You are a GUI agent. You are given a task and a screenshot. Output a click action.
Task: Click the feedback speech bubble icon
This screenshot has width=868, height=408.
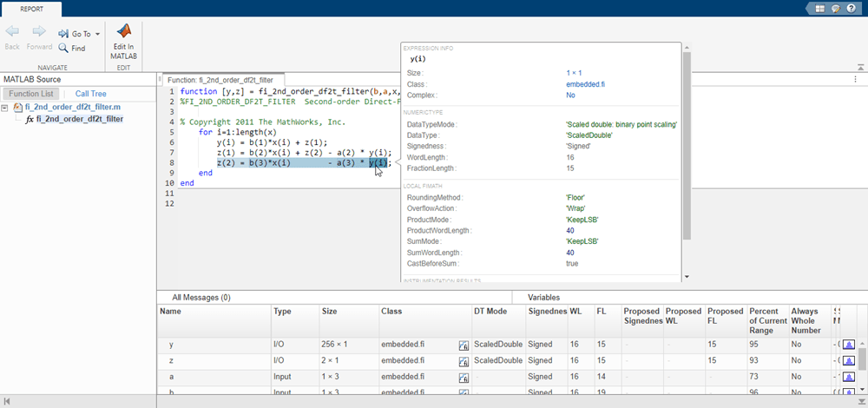click(838, 9)
